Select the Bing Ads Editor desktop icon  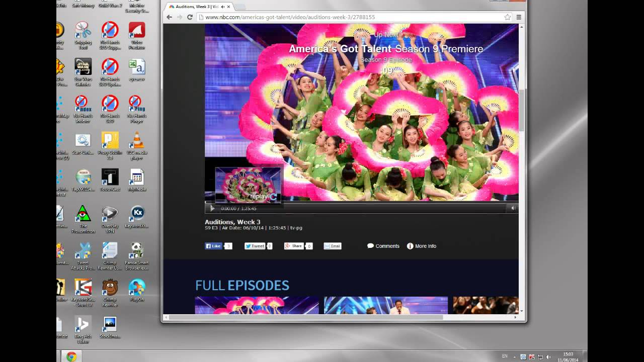tap(83, 329)
